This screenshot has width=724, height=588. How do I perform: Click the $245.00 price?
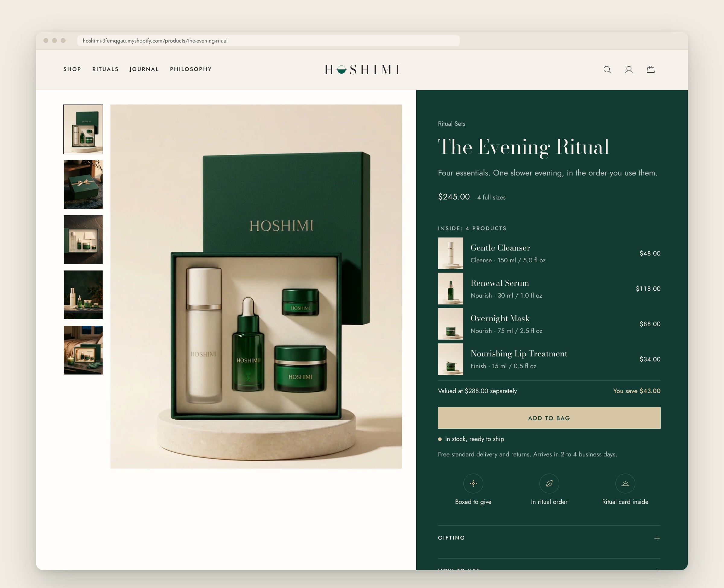tap(454, 197)
